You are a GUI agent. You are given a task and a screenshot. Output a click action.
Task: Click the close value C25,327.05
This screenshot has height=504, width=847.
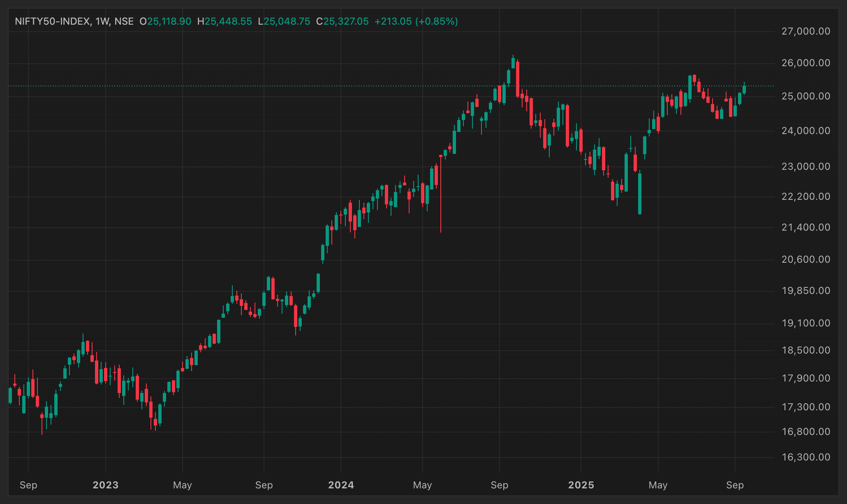click(343, 21)
